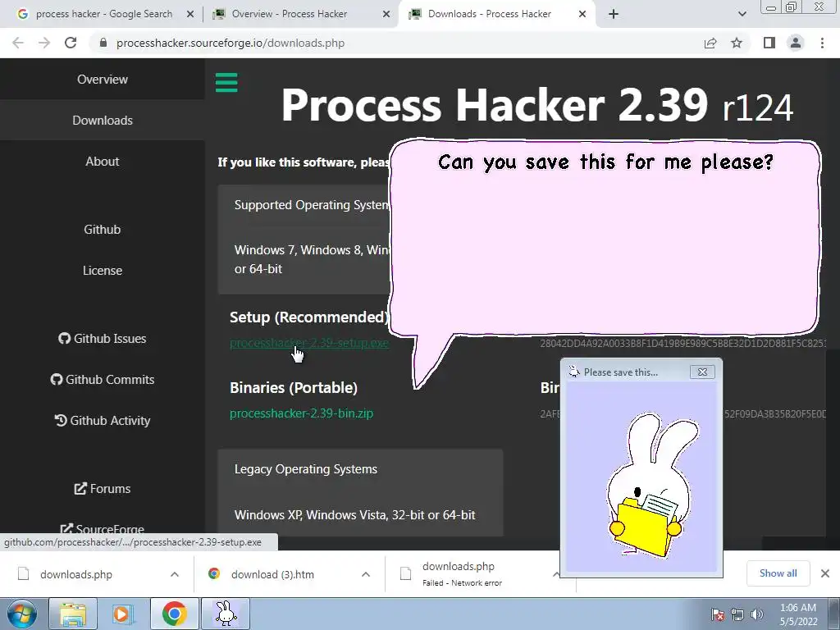Expand options for download (3).htm

pyautogui.click(x=366, y=574)
